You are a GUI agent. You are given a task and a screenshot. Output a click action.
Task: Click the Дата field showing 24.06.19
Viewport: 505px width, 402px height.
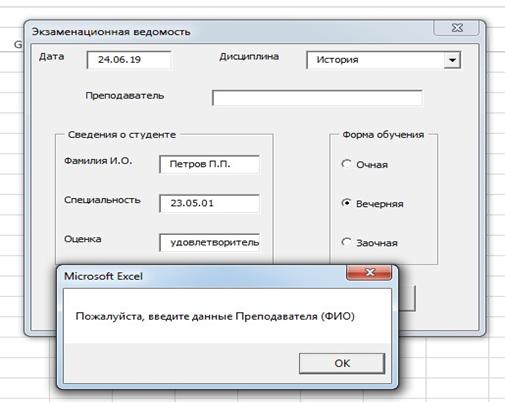tap(129, 60)
